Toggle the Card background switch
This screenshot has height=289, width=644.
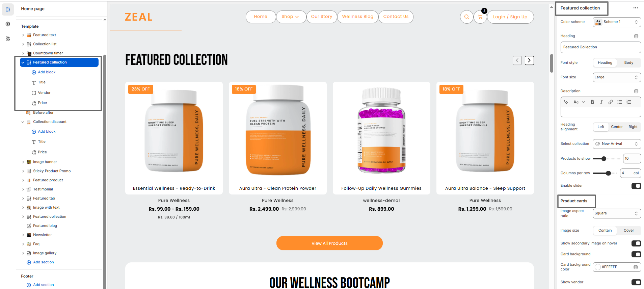(636, 254)
